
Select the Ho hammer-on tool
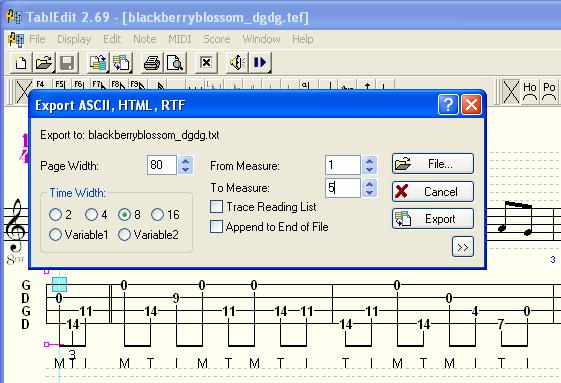coord(530,92)
